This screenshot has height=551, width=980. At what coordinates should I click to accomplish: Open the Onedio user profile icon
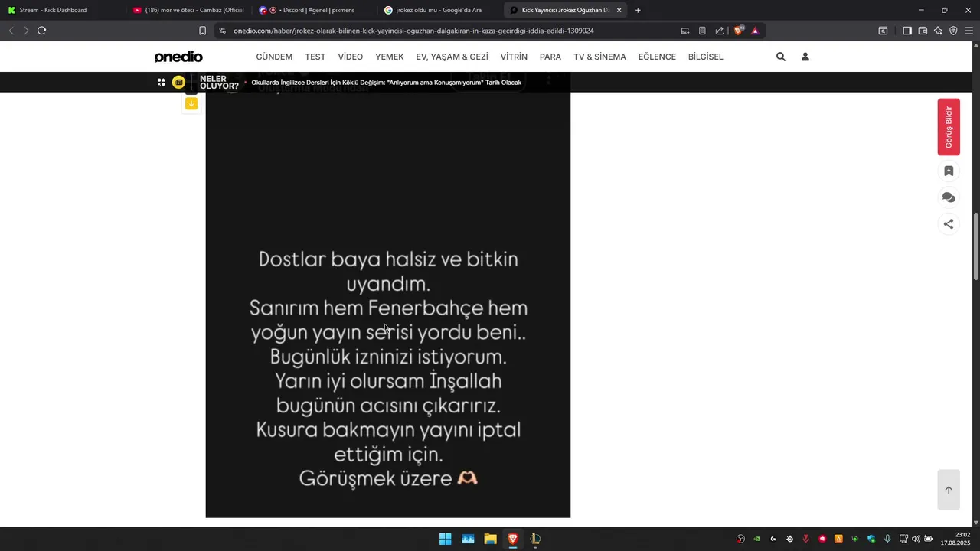[x=805, y=57]
